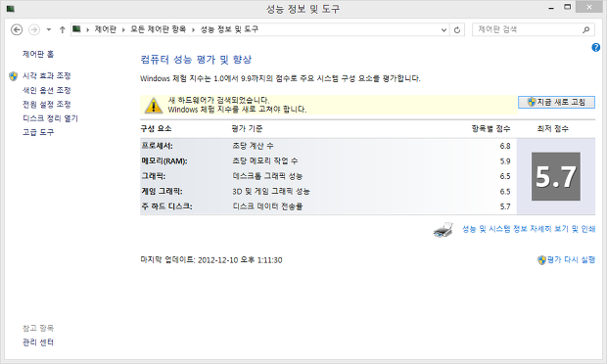Click the search magnifier icon
The image size is (607, 364).
point(586,29)
